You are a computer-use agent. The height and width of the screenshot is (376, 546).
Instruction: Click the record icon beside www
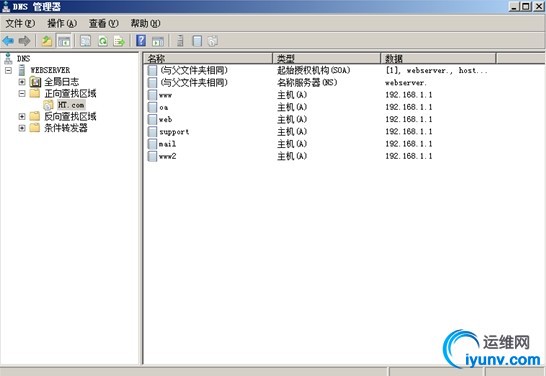click(152, 95)
